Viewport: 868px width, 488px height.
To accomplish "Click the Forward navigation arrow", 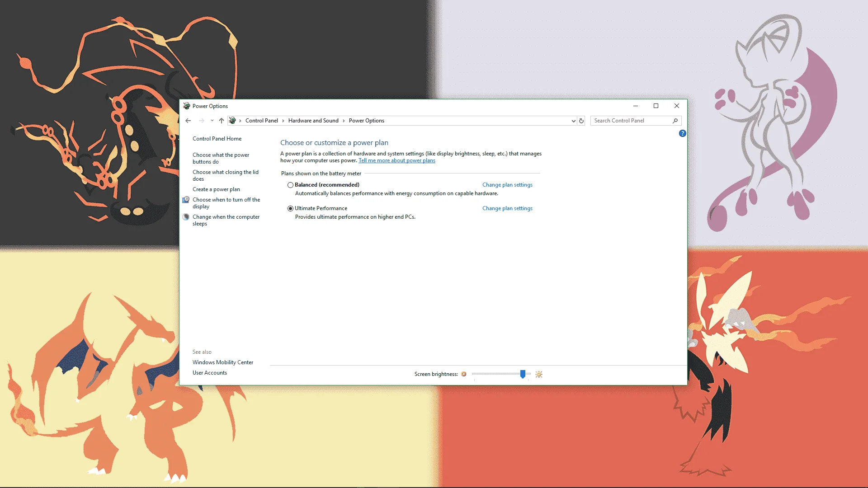I will [x=202, y=121].
